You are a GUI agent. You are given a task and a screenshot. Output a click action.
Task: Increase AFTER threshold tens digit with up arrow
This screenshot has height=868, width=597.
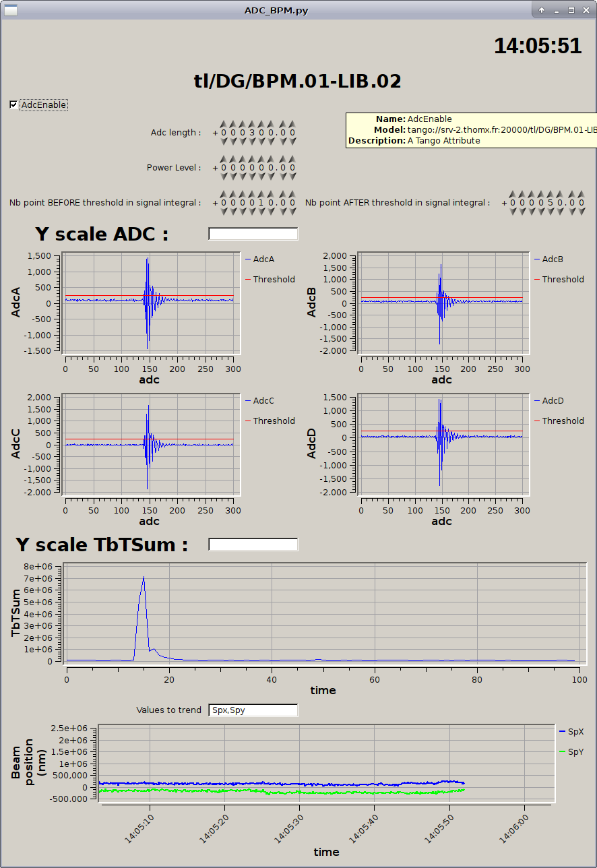(x=550, y=195)
